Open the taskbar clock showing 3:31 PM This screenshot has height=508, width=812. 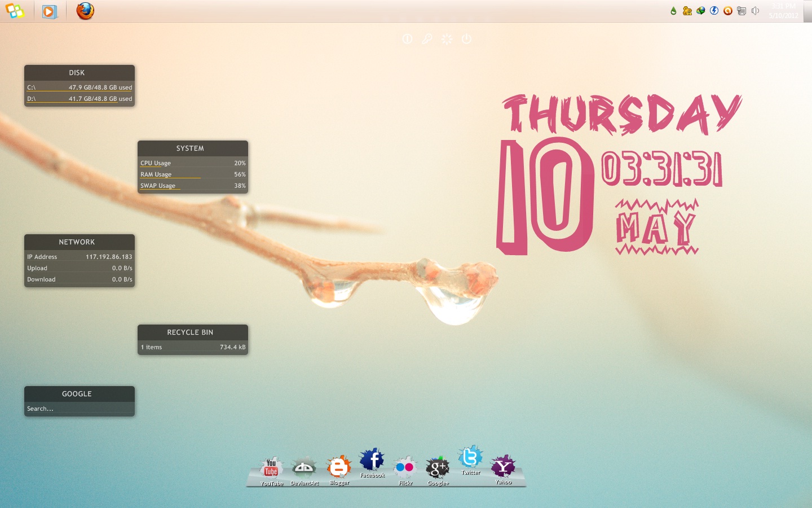(783, 11)
